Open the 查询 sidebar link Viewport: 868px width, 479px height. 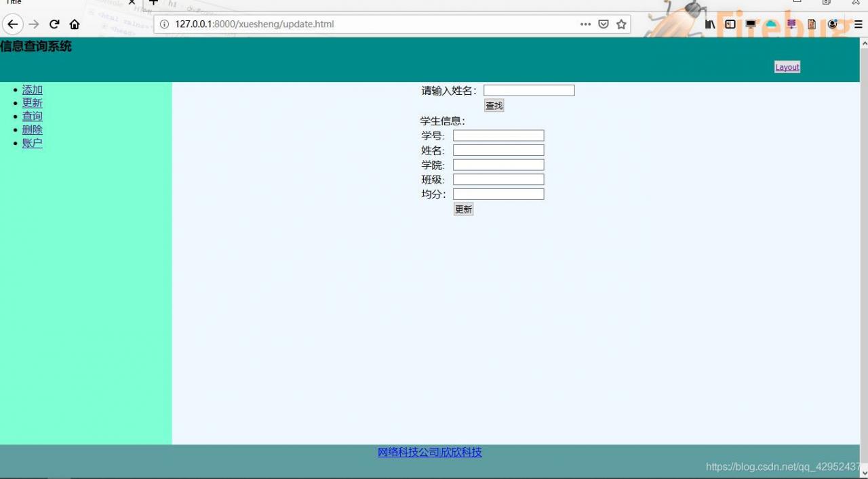click(x=33, y=116)
